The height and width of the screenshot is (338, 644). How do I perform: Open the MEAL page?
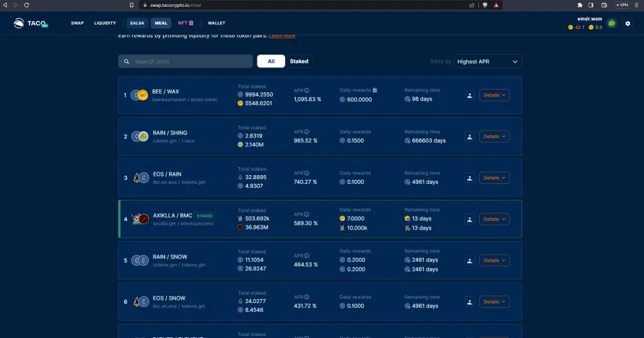tap(161, 24)
